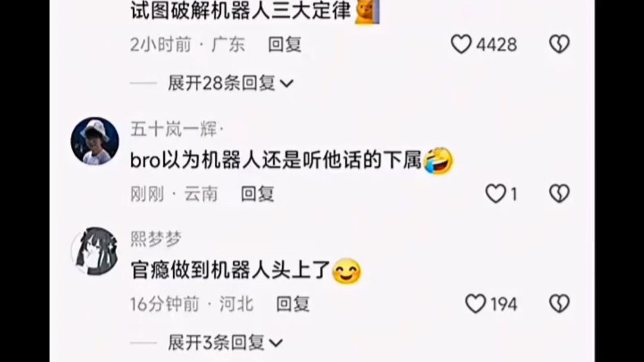Tap the smiling emoji after 头上了

pyautogui.click(x=346, y=271)
